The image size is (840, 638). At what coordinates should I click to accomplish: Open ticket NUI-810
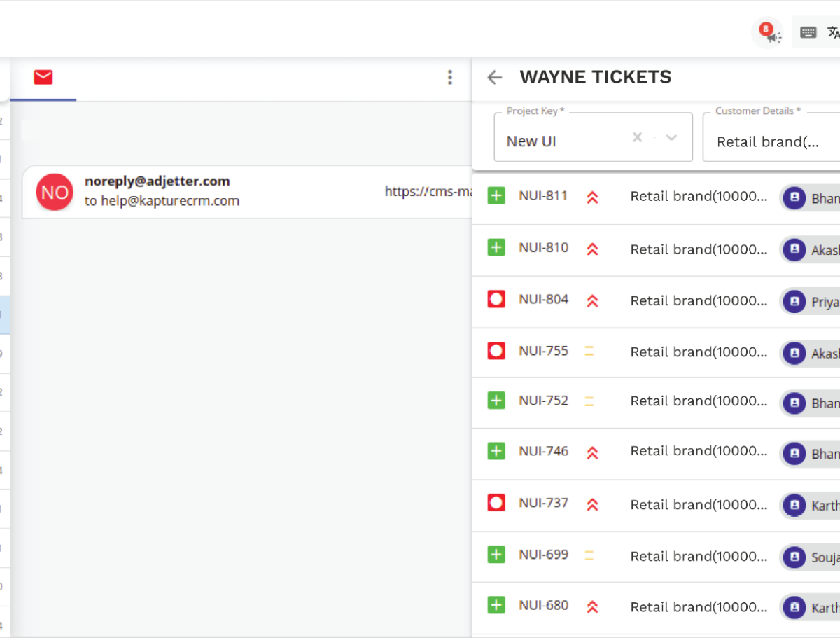tap(543, 247)
